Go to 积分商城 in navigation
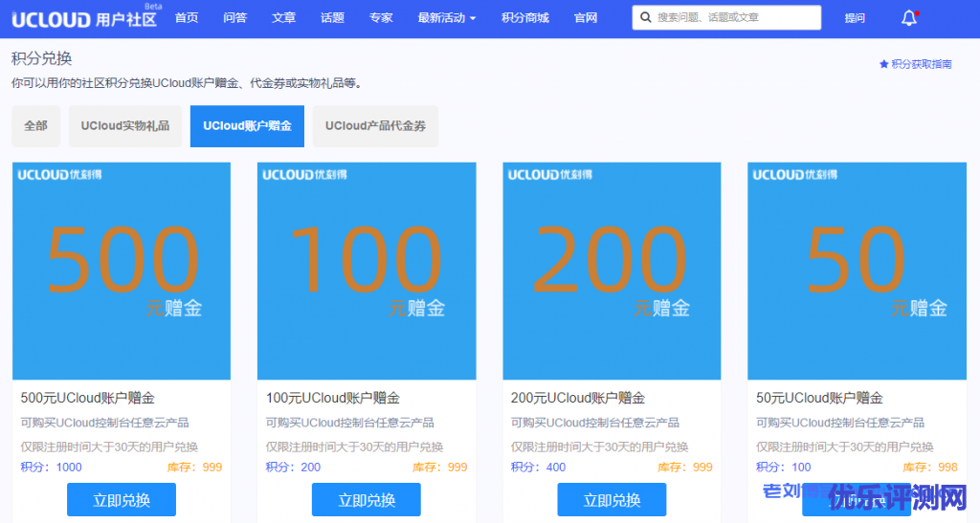Viewport: 980px width, 523px height. (x=524, y=18)
